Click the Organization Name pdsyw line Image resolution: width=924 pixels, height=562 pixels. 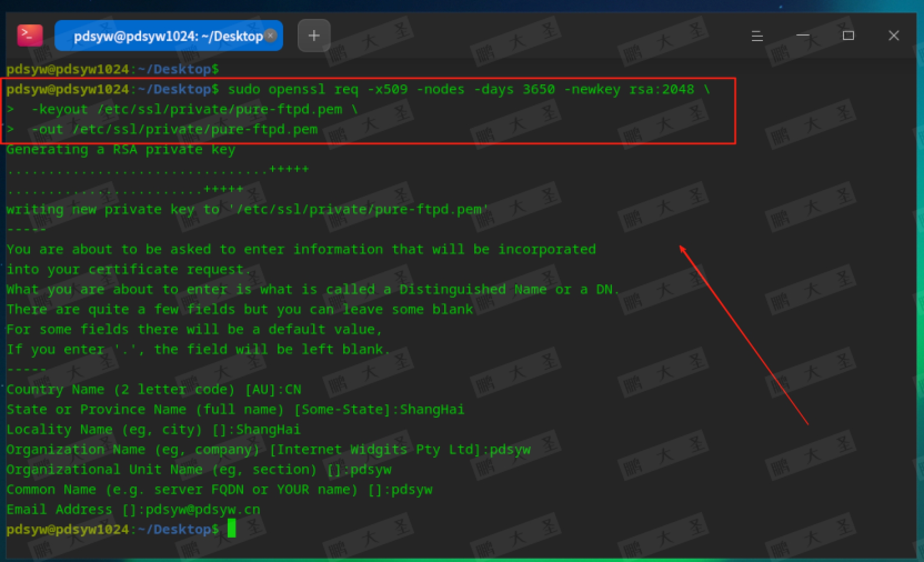coord(268,449)
